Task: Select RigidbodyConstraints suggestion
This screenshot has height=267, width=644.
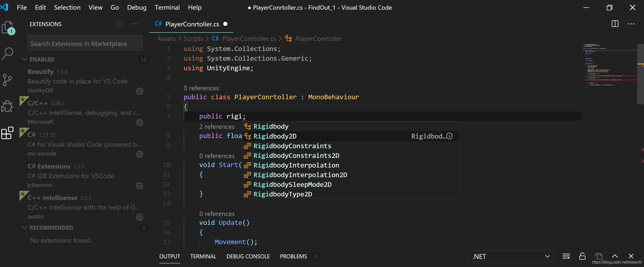Action: click(x=351, y=146)
